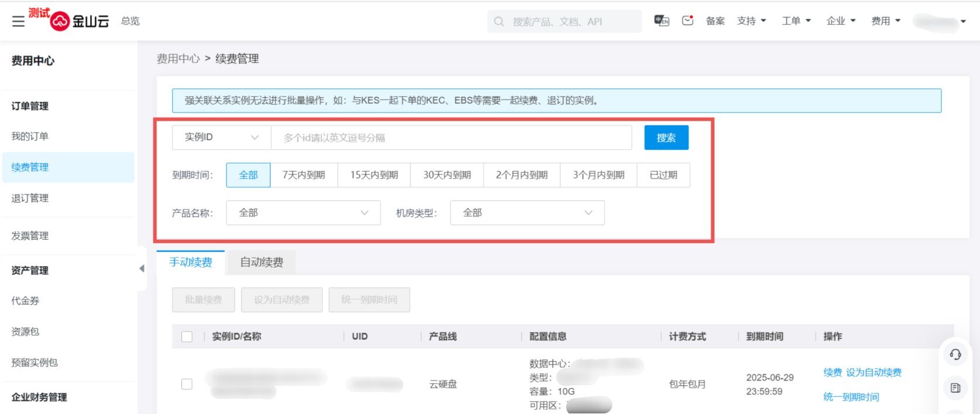Screen dimensions: 980x414
Task: Collapse the sidebar with arrow handle
Action: point(142,269)
